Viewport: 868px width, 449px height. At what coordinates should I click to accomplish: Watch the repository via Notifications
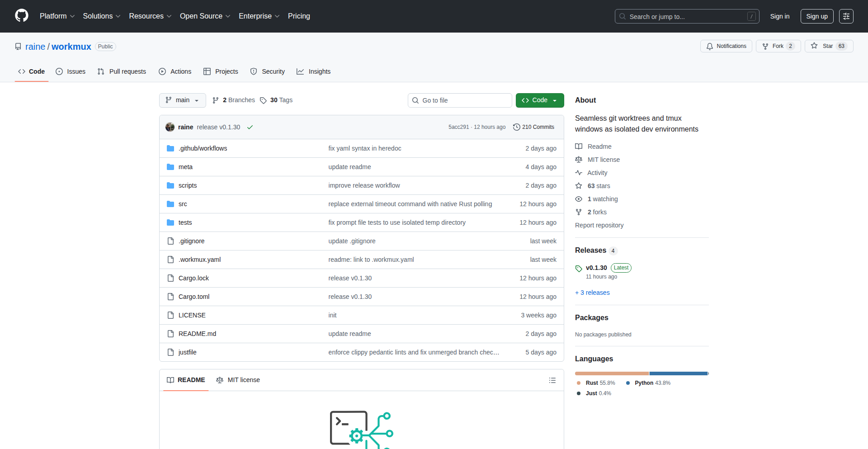pyautogui.click(x=726, y=46)
